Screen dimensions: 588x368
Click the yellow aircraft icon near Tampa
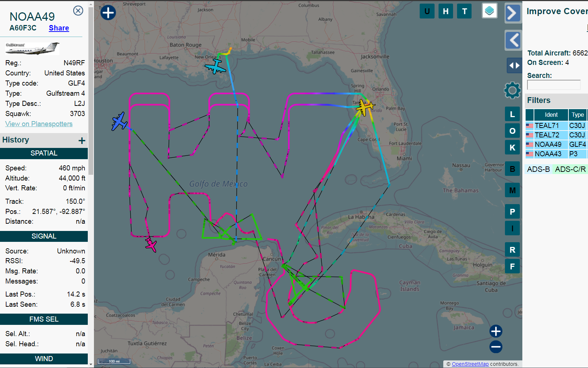365,107
